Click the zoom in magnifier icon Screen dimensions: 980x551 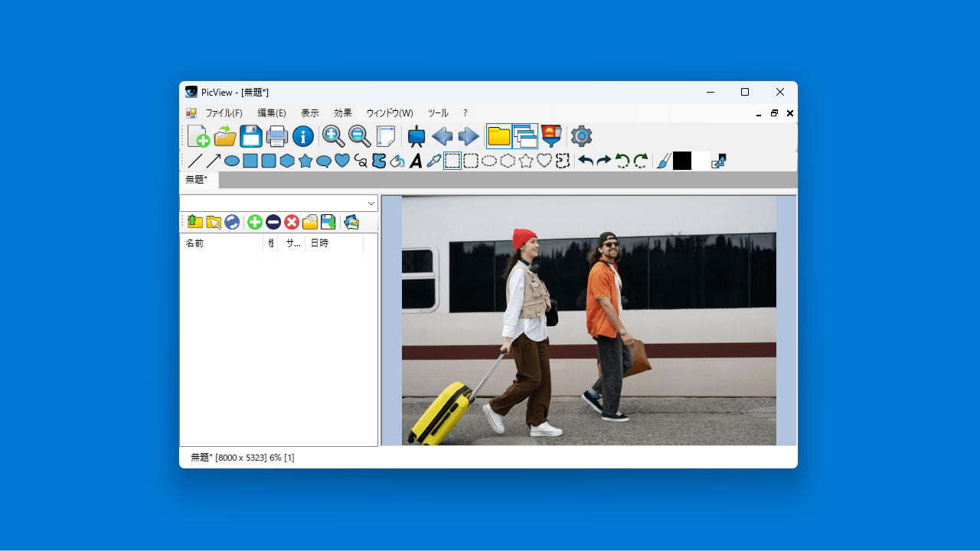click(x=333, y=136)
